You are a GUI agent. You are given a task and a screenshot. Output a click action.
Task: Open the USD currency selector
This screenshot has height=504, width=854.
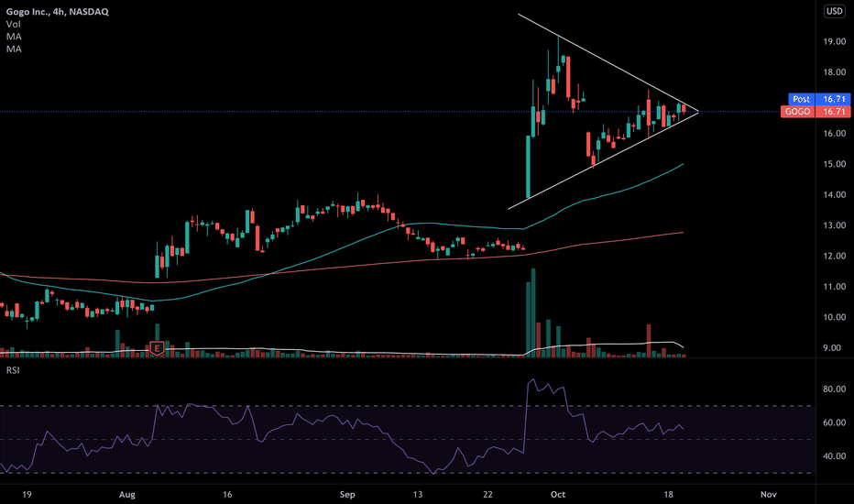coord(835,11)
